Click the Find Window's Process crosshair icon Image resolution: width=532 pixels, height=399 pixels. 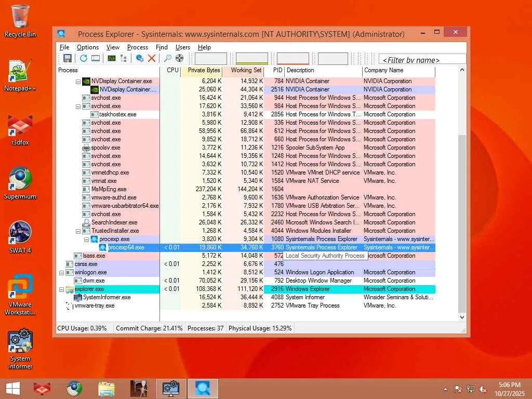[179, 58]
